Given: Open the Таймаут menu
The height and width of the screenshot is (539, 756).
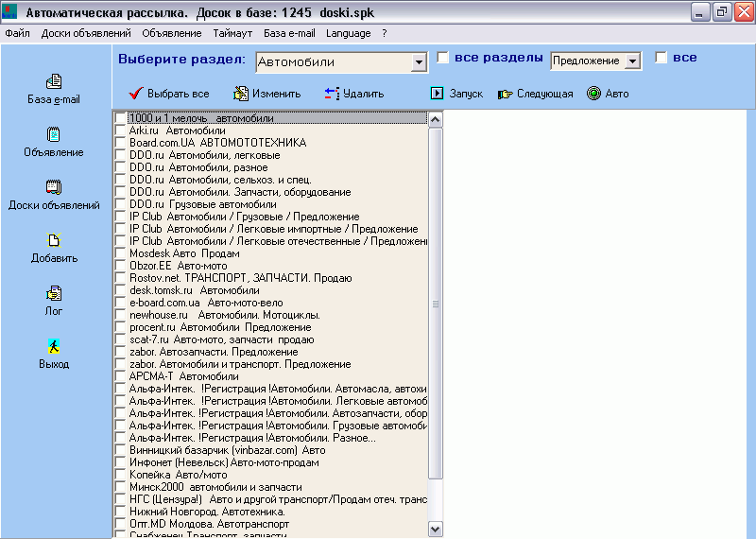Looking at the screenshot, I should click(x=232, y=33).
